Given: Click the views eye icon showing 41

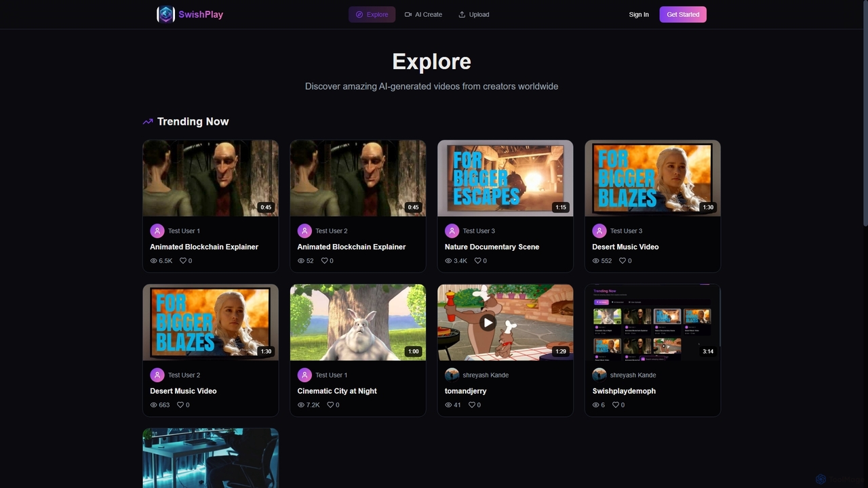Looking at the screenshot, I should (x=448, y=405).
